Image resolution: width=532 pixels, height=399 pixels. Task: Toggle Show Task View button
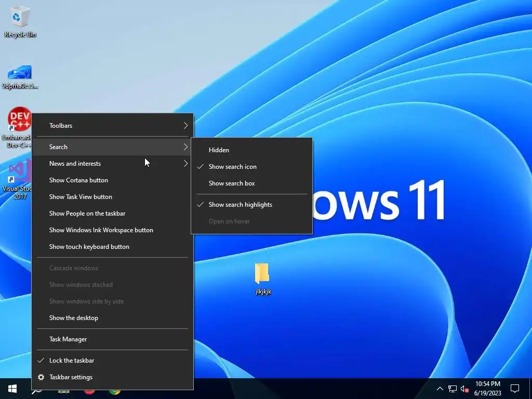pos(112,197)
